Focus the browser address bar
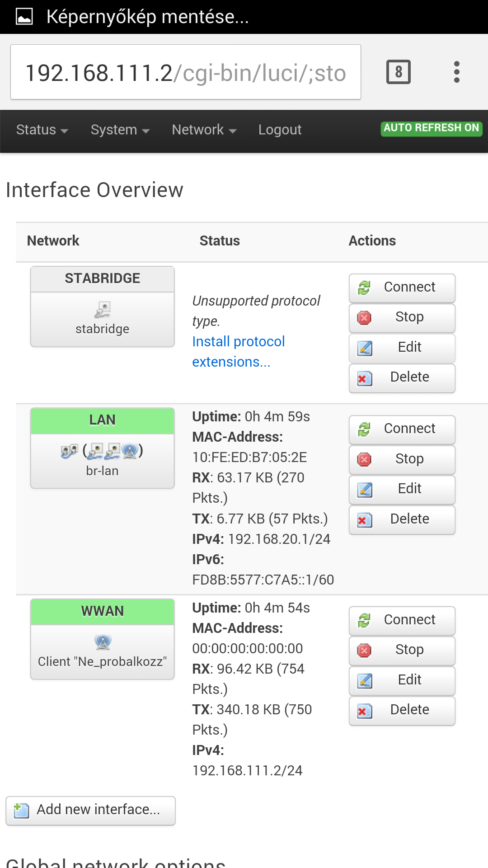Screen dimensions: 488x868 185,72
